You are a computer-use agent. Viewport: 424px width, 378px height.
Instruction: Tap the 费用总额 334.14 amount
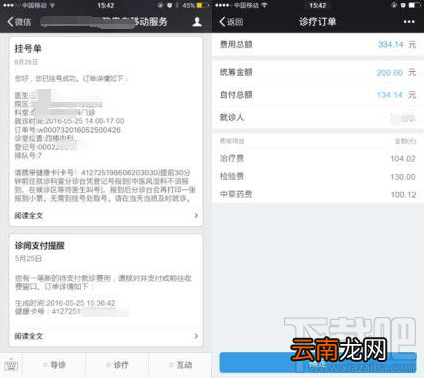391,44
